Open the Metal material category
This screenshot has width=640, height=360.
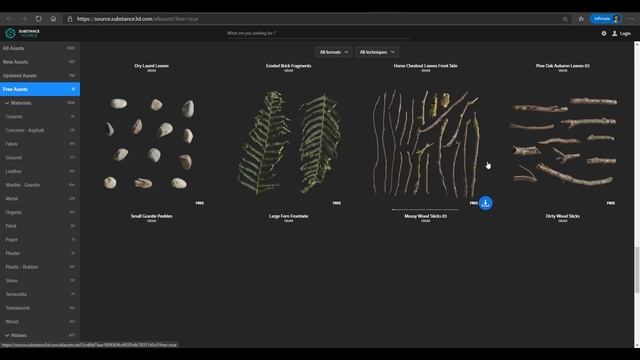(x=40, y=199)
